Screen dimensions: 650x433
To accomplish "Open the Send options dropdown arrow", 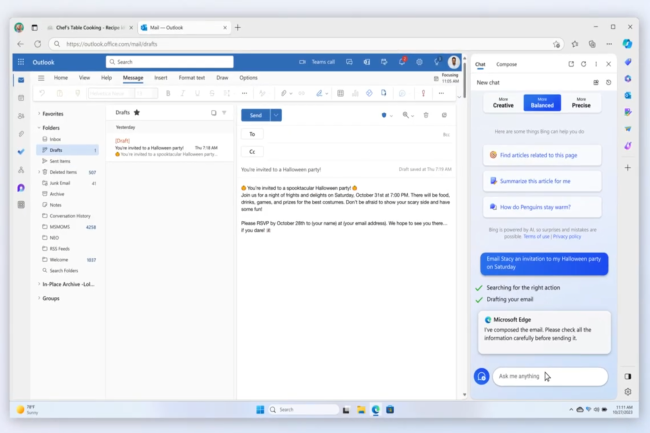I will tap(276, 115).
